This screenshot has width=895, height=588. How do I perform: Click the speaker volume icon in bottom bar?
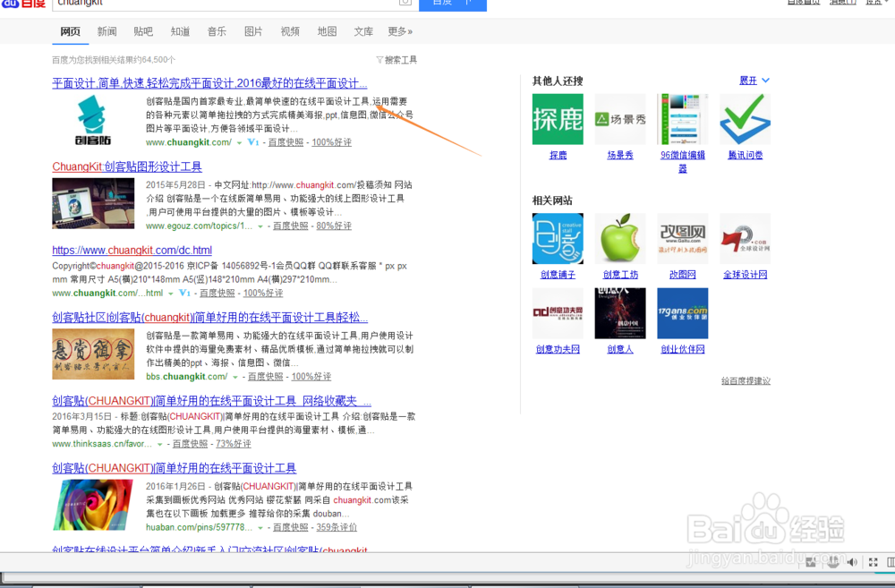[852, 562]
